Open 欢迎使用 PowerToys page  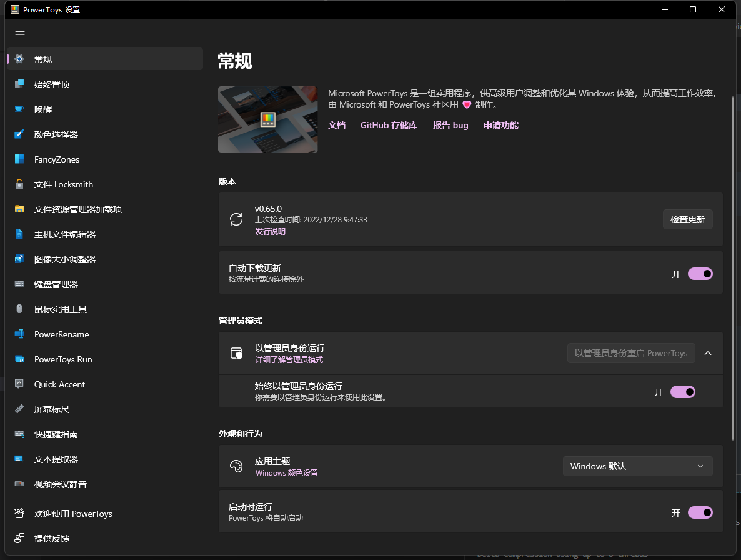(105, 514)
